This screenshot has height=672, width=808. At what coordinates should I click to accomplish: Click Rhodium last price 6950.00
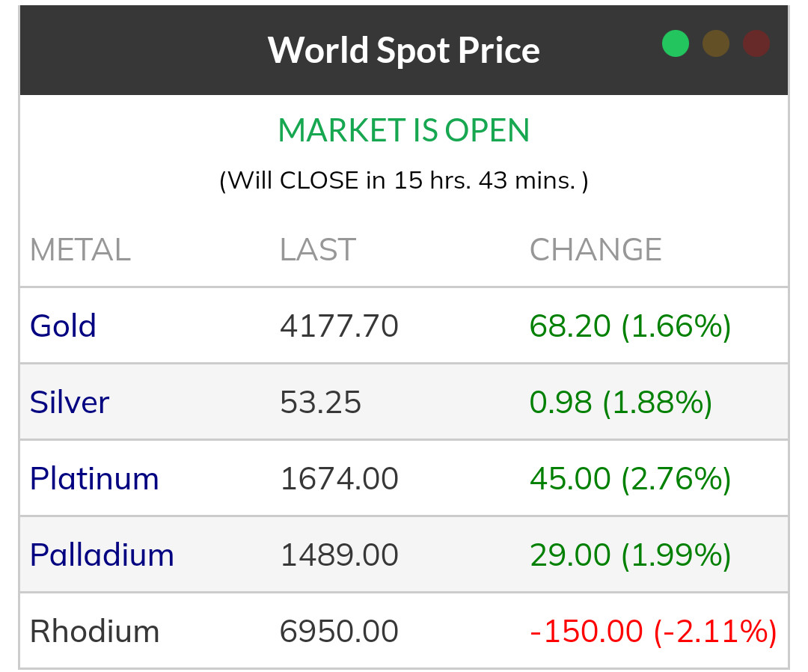[x=339, y=632]
